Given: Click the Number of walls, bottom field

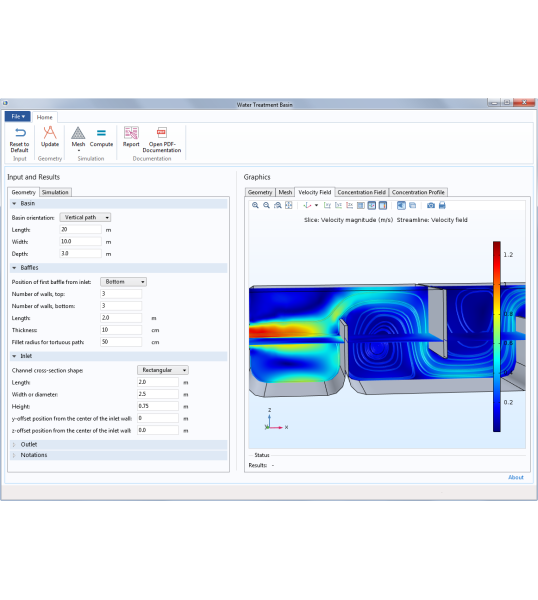Looking at the screenshot, I should pos(121,306).
